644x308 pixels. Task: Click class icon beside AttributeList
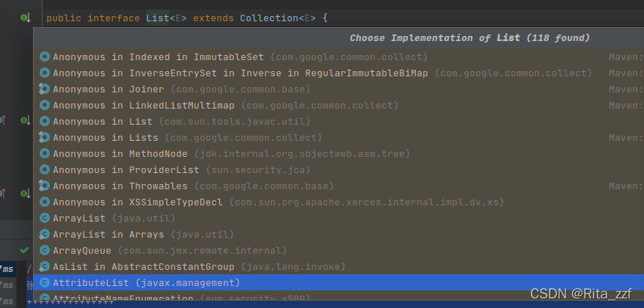click(44, 283)
